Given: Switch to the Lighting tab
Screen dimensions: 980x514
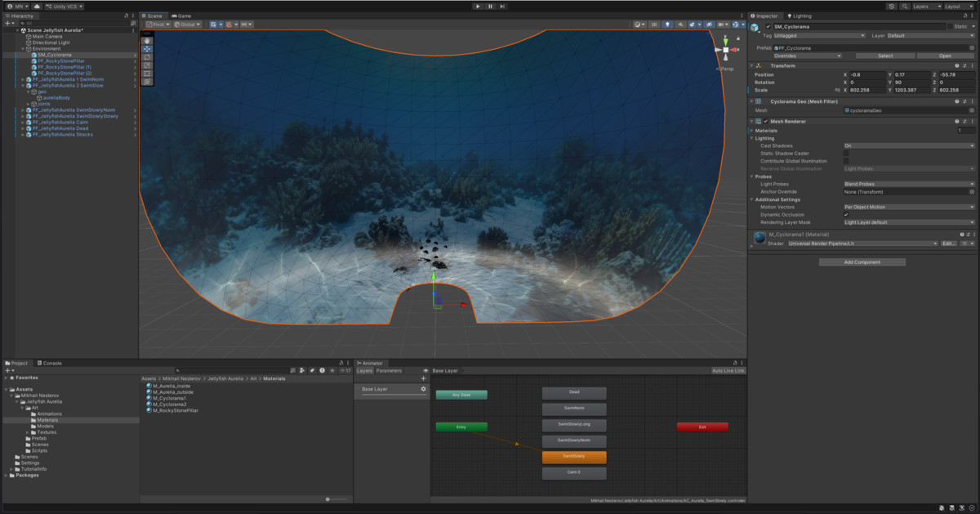Looking at the screenshot, I should pyautogui.click(x=799, y=16).
